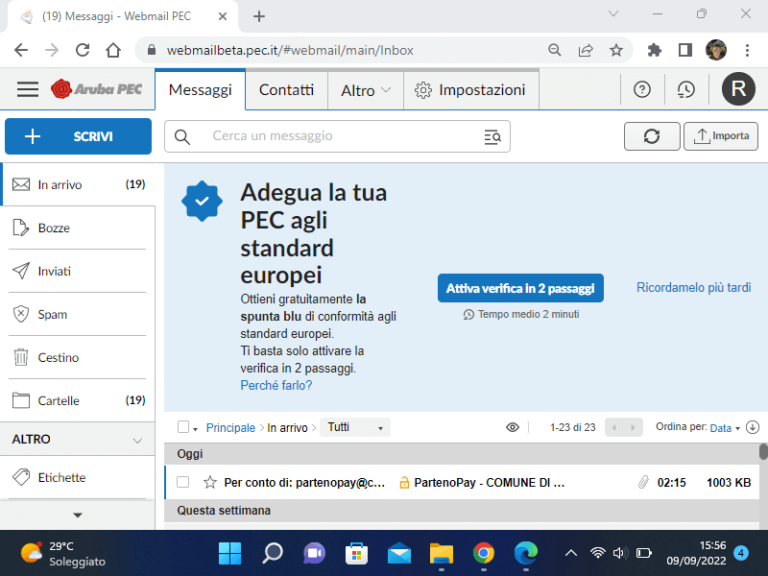Click the Perché farlo? link
Screen dimensions: 768x576
(x=276, y=385)
